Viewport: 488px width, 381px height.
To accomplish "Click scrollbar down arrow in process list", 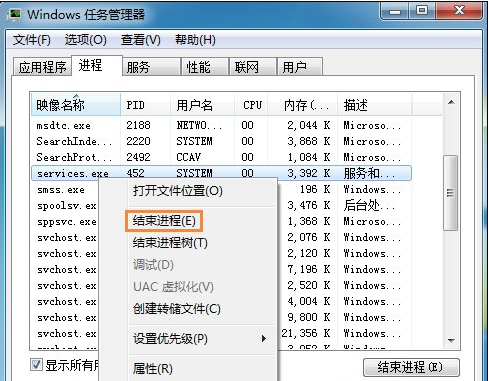I will tap(451, 340).
